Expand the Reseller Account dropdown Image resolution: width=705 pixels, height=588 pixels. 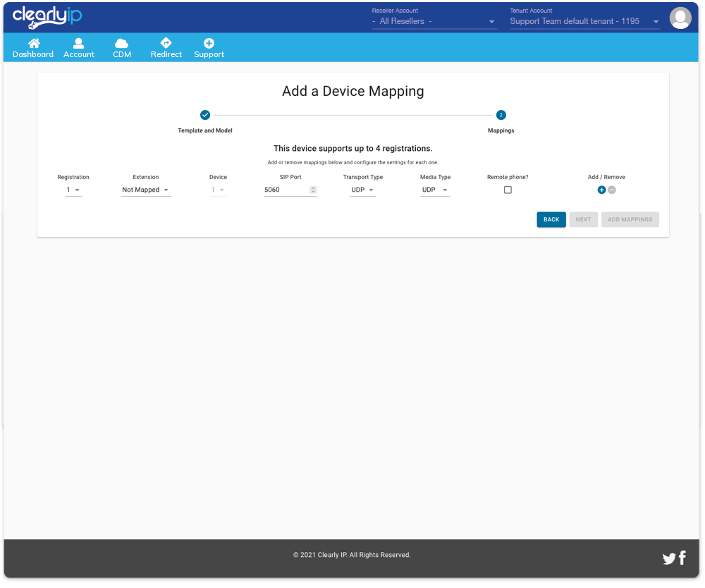(x=434, y=22)
